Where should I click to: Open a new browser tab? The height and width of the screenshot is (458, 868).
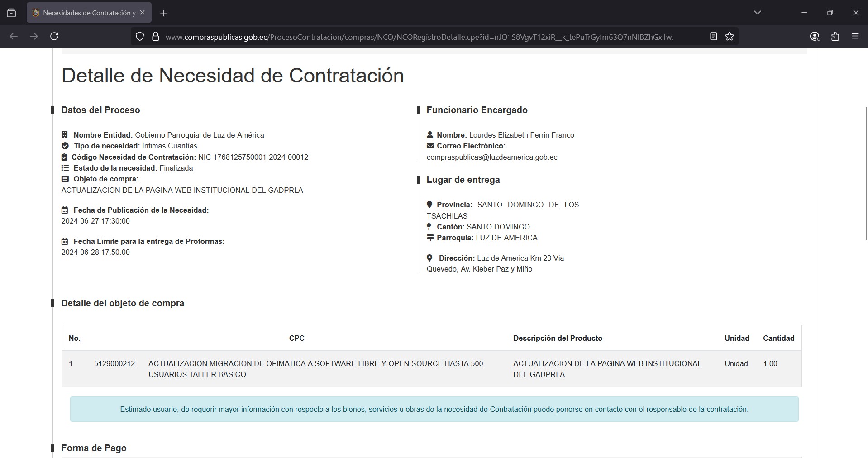point(164,13)
